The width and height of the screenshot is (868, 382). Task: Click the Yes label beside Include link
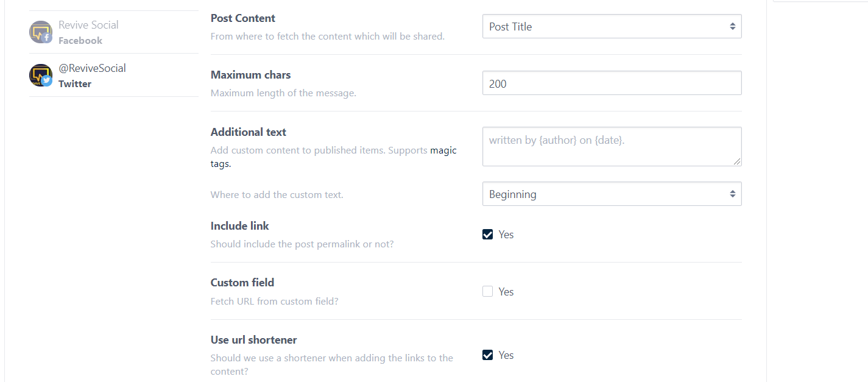tap(506, 235)
